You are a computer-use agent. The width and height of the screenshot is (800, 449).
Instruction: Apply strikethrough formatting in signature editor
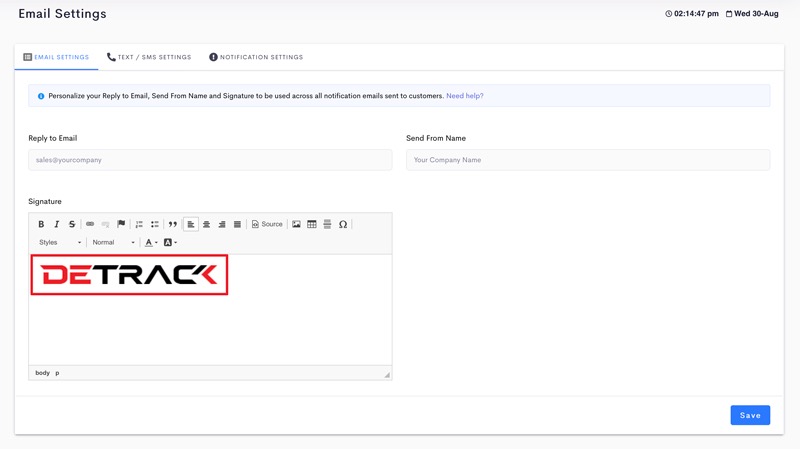point(72,224)
